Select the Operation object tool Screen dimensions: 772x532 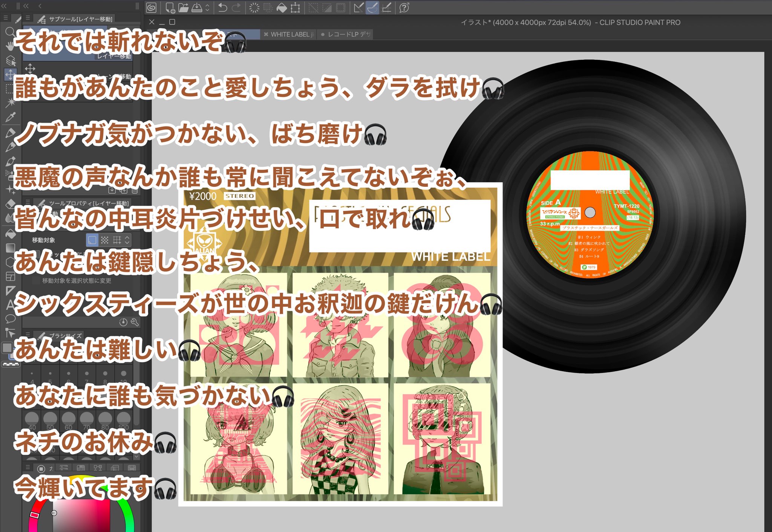pyautogui.click(x=10, y=60)
